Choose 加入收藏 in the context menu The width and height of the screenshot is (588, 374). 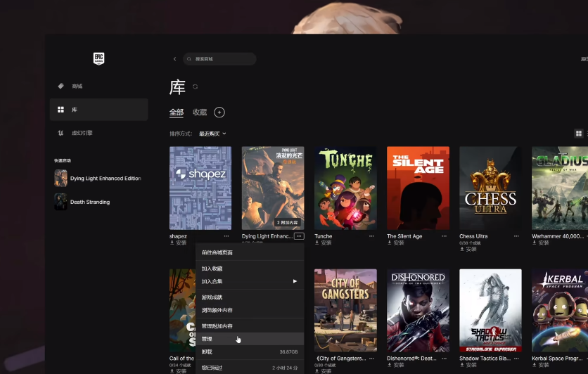[x=250, y=269]
